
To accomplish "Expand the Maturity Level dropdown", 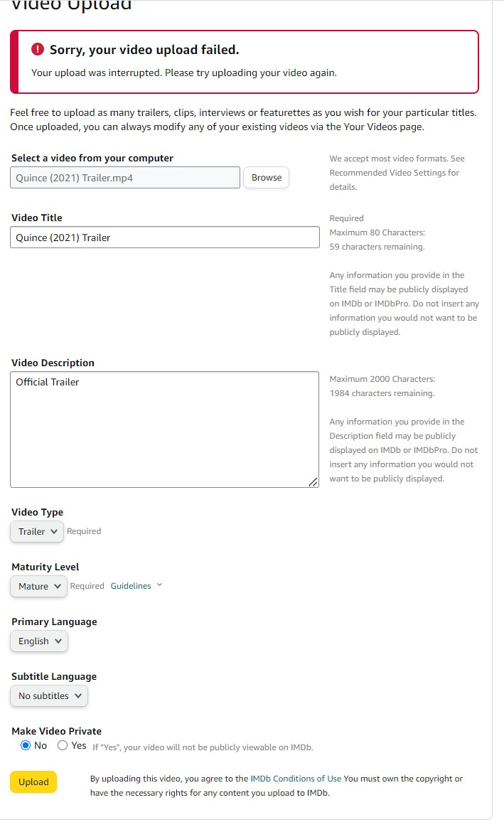I will 39,586.
